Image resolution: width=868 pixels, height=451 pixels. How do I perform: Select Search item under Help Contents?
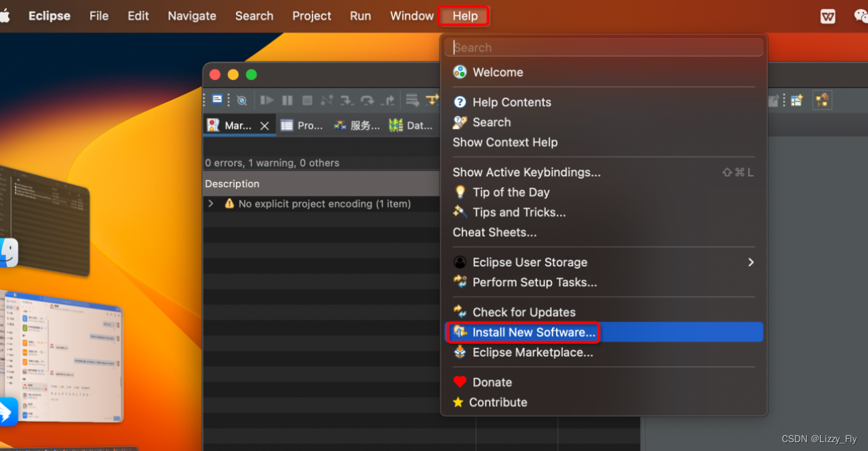click(x=604, y=122)
